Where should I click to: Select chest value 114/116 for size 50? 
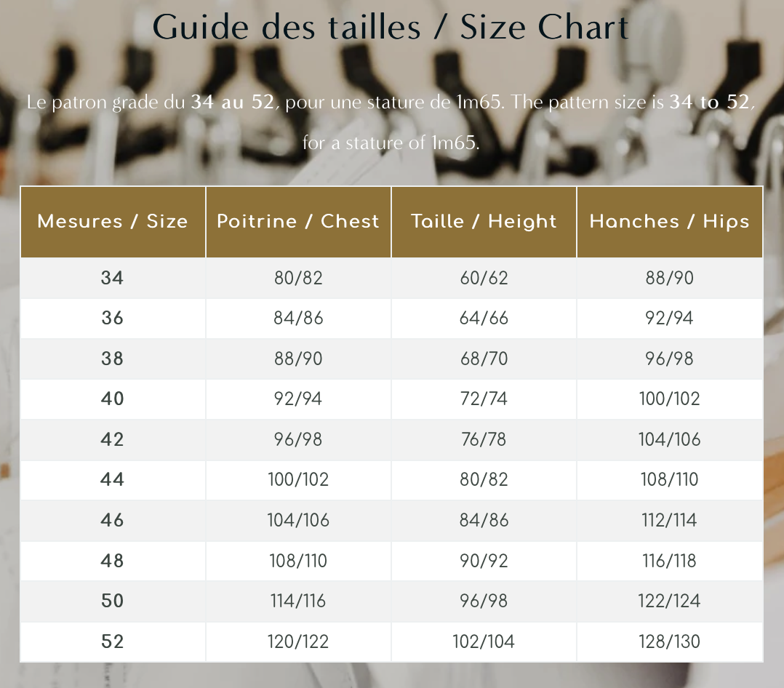pos(298,601)
